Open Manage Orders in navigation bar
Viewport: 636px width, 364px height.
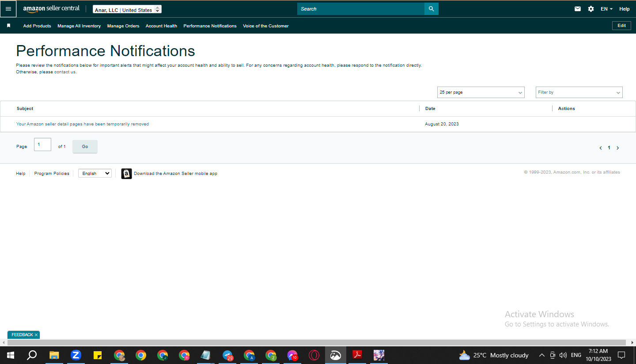(123, 26)
